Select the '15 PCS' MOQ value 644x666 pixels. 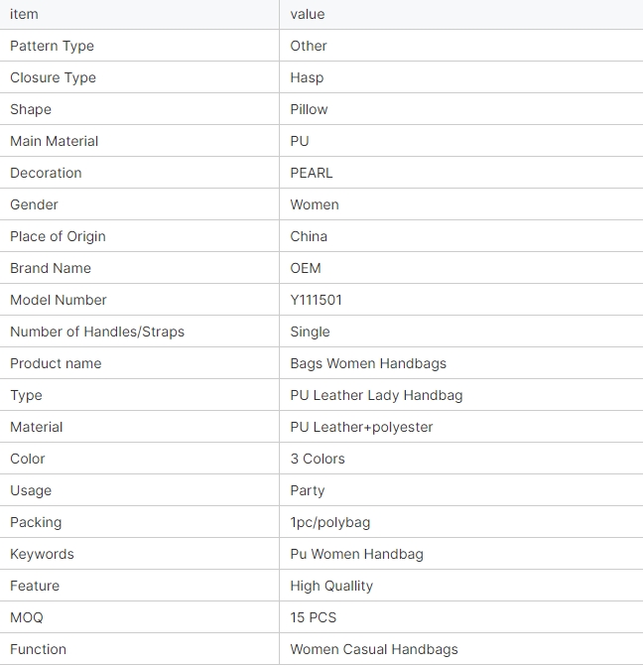(x=314, y=617)
